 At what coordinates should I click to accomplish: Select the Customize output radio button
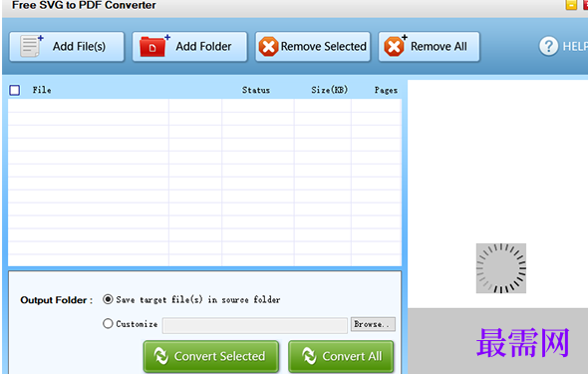pos(108,323)
